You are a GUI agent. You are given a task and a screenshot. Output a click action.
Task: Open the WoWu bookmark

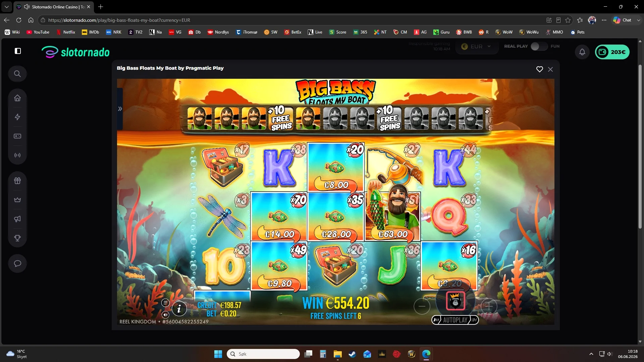pyautogui.click(x=529, y=32)
